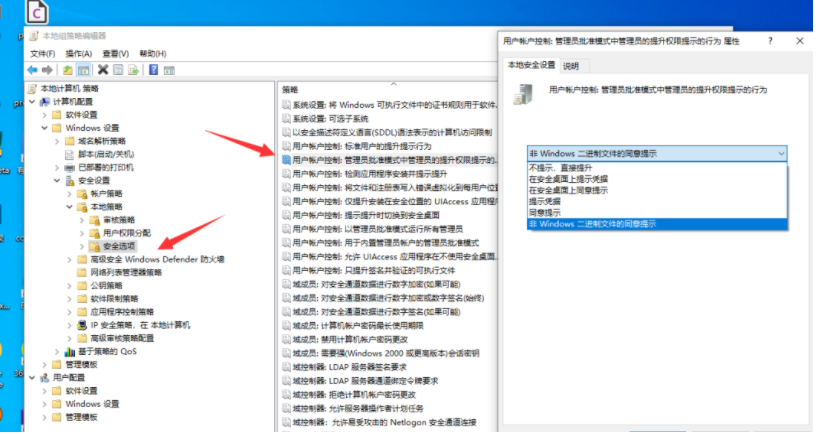Click the 计算机配置 computer icon
Screen dimensions: 819x434
click(45, 102)
